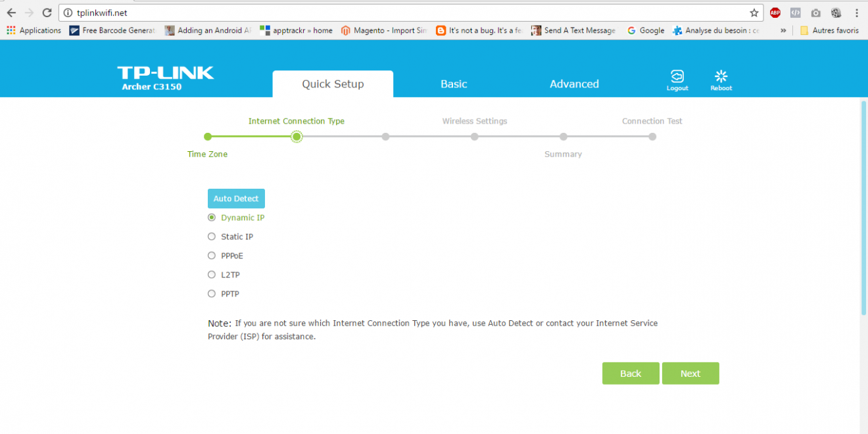Open the Advanced tab
This screenshot has height=434, width=868.
coord(574,84)
